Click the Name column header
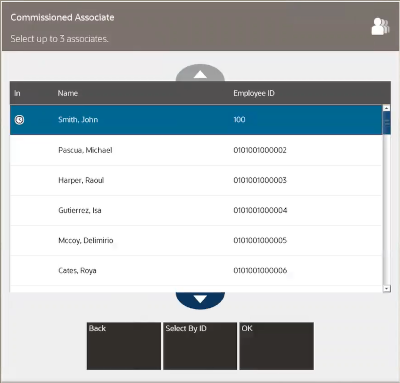The image size is (400, 383). (x=68, y=93)
